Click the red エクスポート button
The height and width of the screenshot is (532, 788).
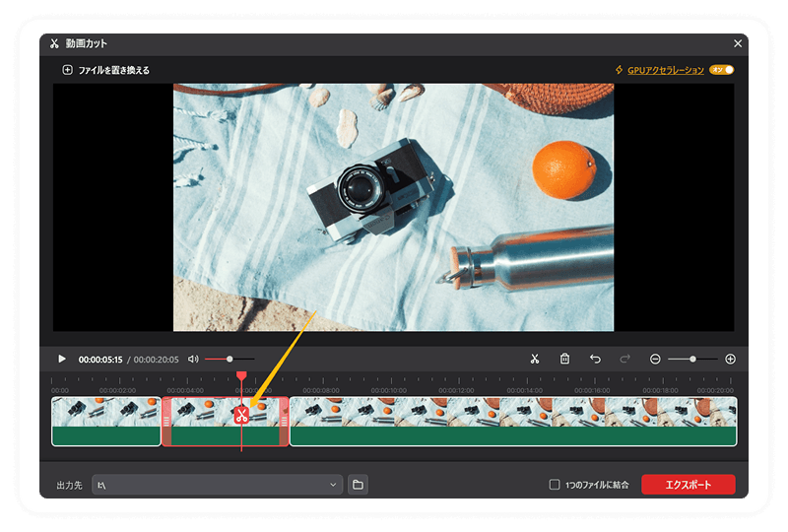[x=688, y=485]
